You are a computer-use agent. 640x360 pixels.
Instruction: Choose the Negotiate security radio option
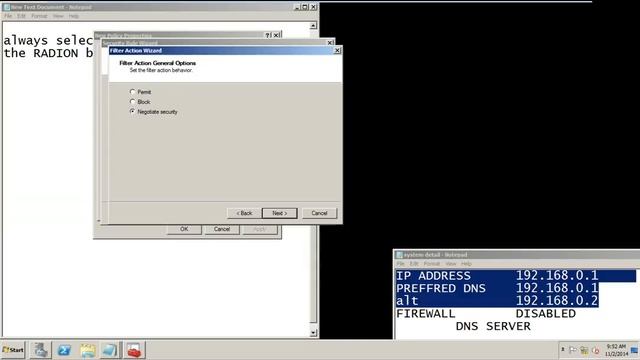pos(133,111)
